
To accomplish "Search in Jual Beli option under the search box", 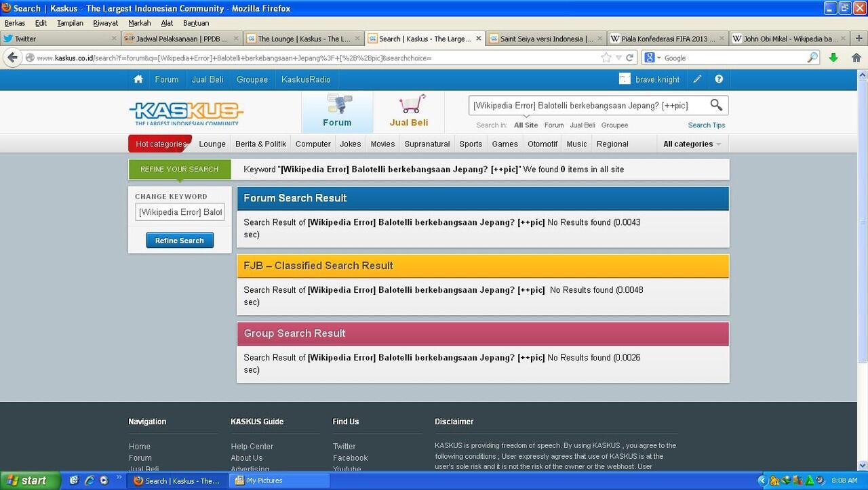I will coord(583,125).
